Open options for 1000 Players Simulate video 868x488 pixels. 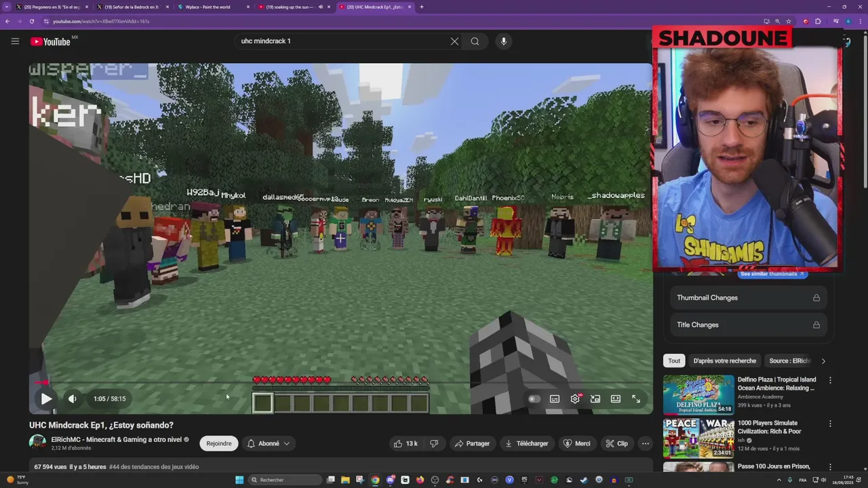point(830,424)
